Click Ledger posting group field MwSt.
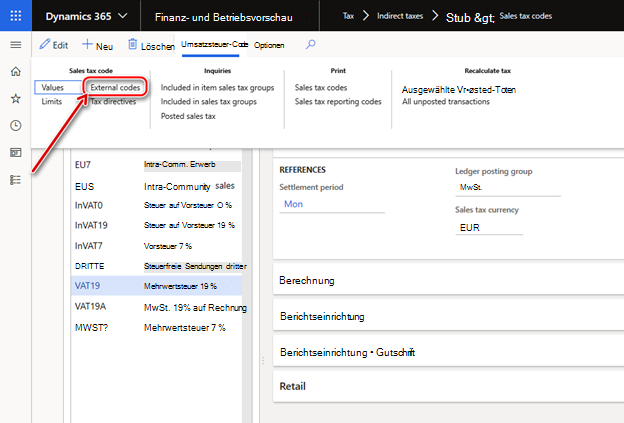 point(508,187)
